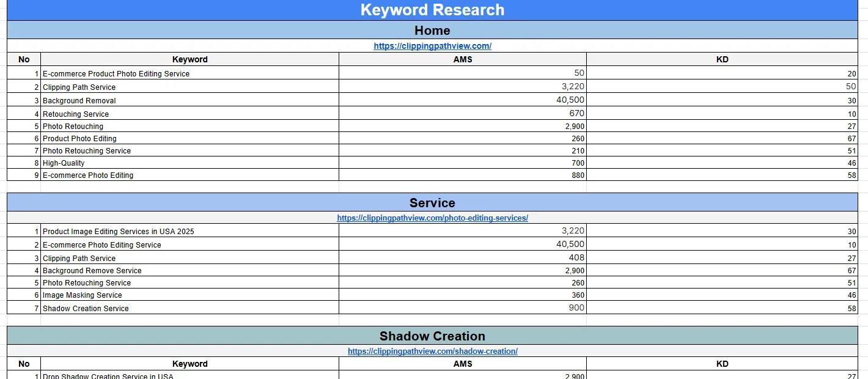
Task: Select the Keyword Research title cell
Action: pos(432,10)
